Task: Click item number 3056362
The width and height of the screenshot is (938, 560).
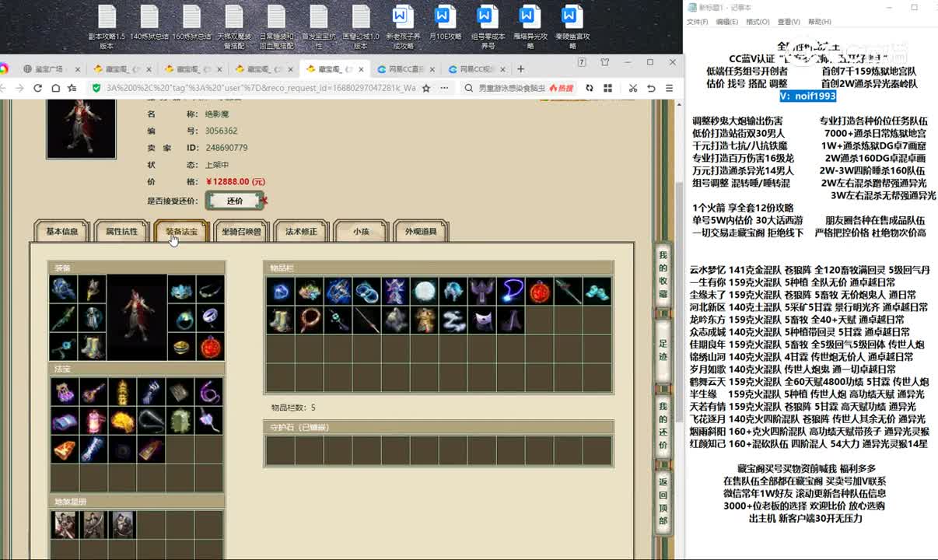Action: pos(222,131)
